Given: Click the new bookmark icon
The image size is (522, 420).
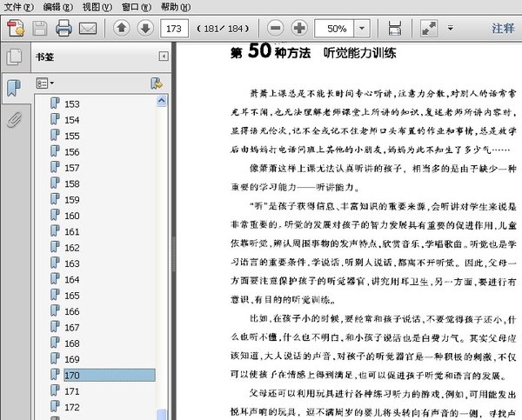Looking at the screenshot, I should coord(156,83).
